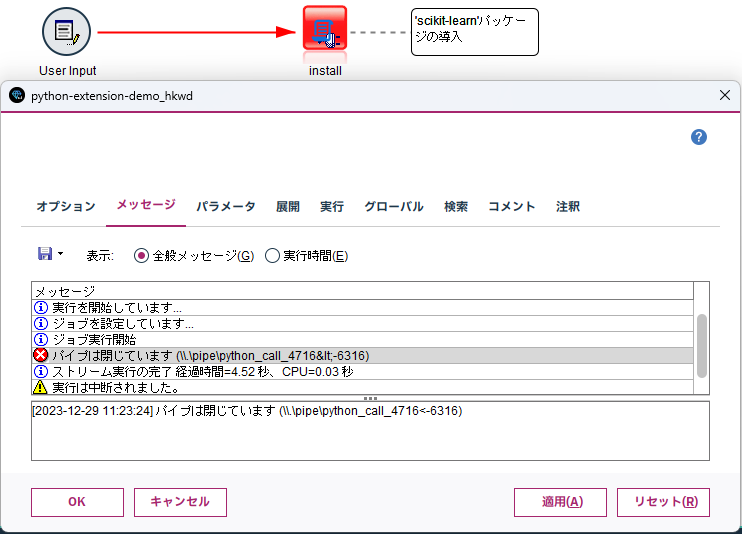
Task: Select the パイプは閉じています error row
Action: (x=362, y=356)
